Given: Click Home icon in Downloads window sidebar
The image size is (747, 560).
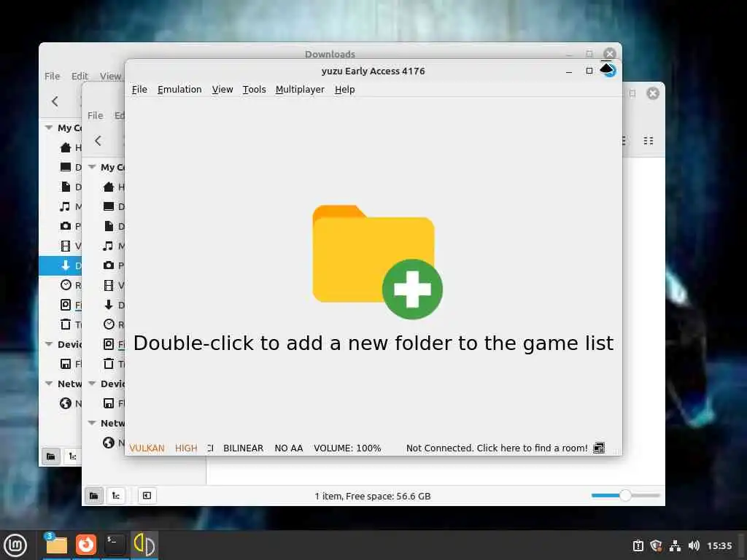Looking at the screenshot, I should pyautogui.click(x=66, y=147).
